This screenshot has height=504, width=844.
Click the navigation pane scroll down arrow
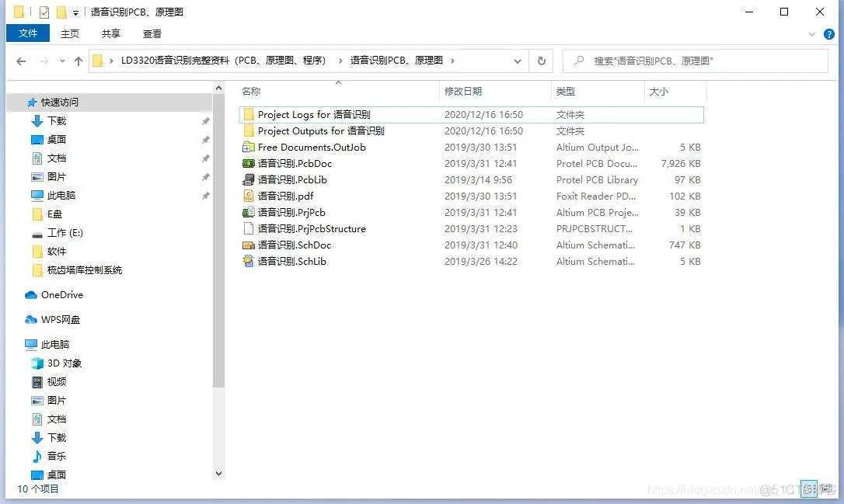[x=218, y=474]
